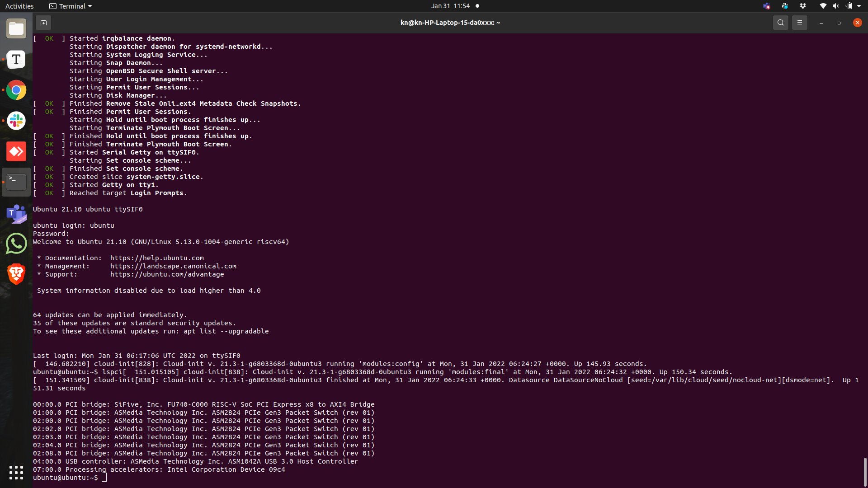Click 'Created slice system-getty.slice' line
This screenshot has height=488, width=868.
coord(118,177)
